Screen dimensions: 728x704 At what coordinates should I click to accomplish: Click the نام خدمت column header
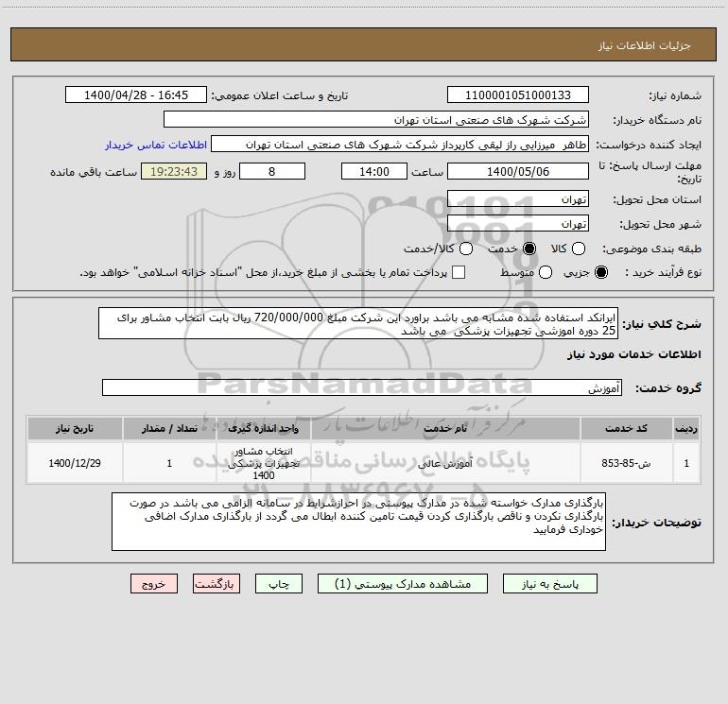click(445, 428)
